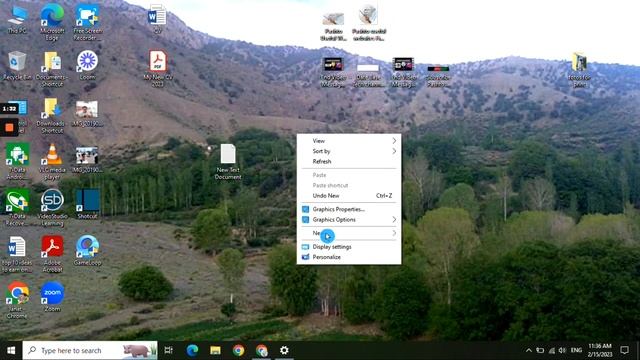
Task: Launch Microsoft Edge from the taskbar
Action: tap(192, 350)
